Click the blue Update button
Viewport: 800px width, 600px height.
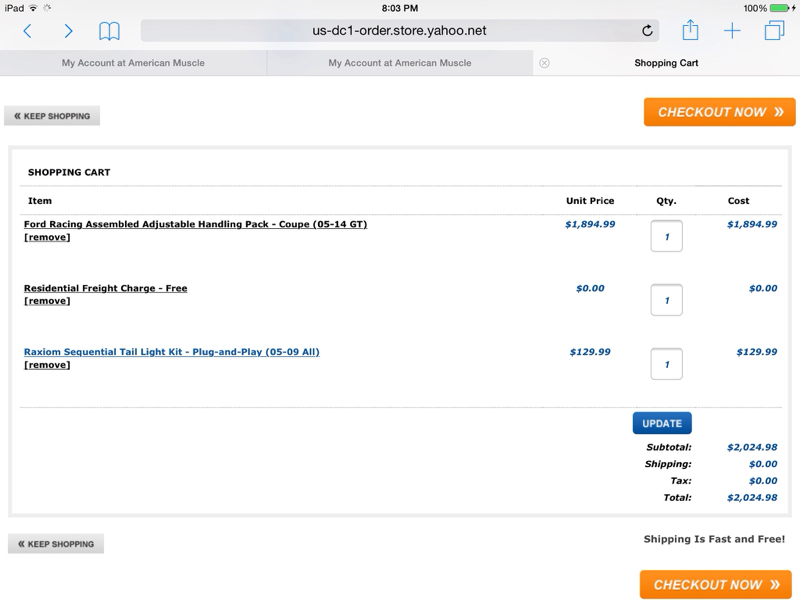662,423
